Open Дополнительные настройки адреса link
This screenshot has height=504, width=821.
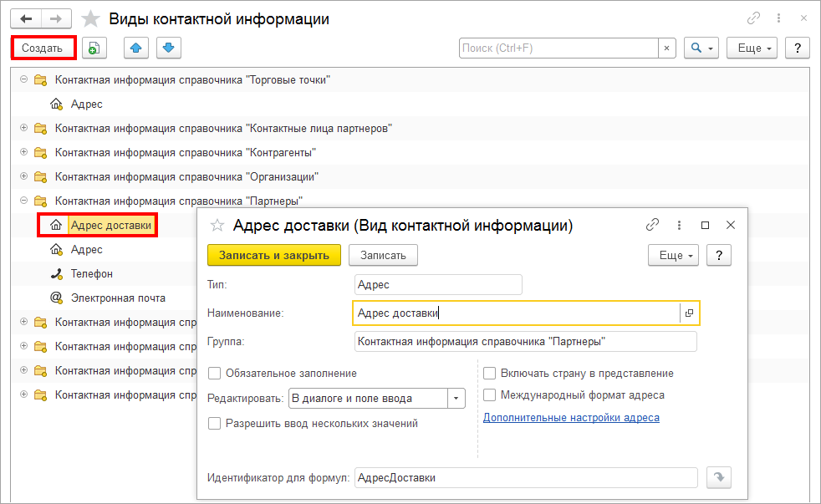point(571,418)
